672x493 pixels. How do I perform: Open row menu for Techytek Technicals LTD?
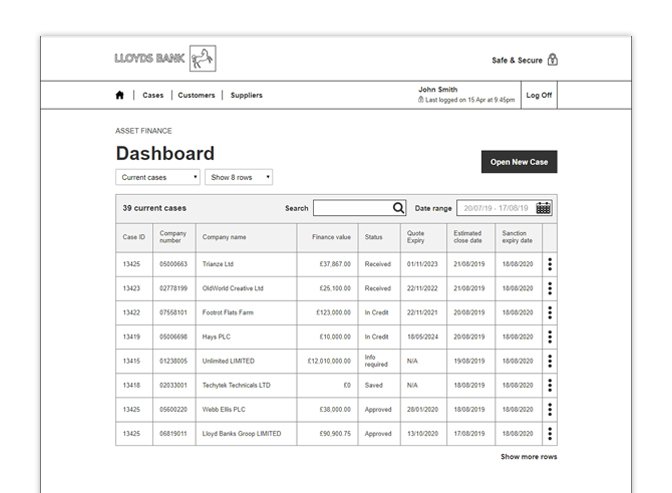(550, 385)
